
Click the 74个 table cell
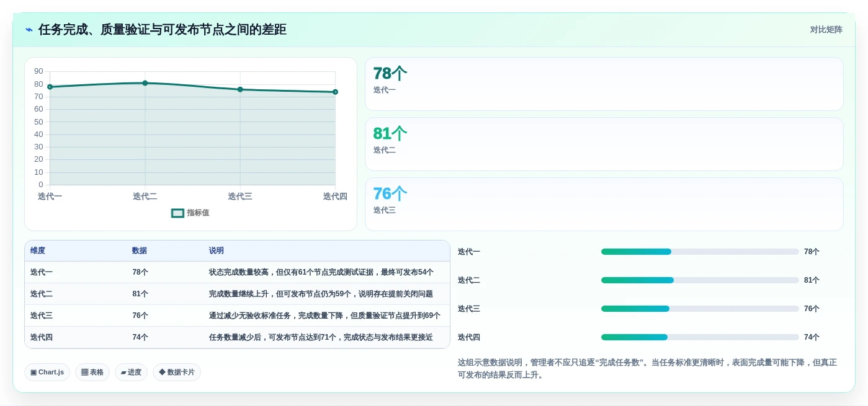pos(140,338)
